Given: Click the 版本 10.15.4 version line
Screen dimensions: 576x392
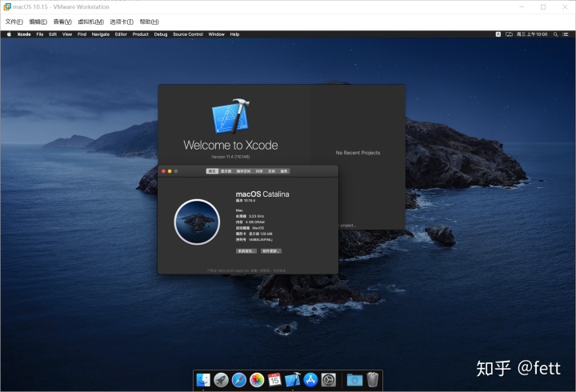Looking at the screenshot, I should (246, 201).
